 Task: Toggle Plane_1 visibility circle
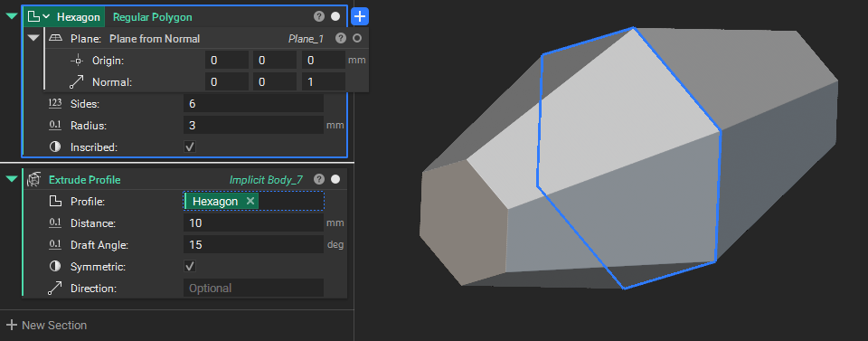pos(357,38)
